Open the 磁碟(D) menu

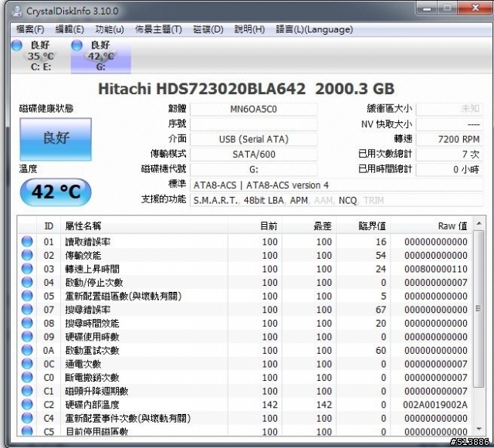click(x=208, y=29)
